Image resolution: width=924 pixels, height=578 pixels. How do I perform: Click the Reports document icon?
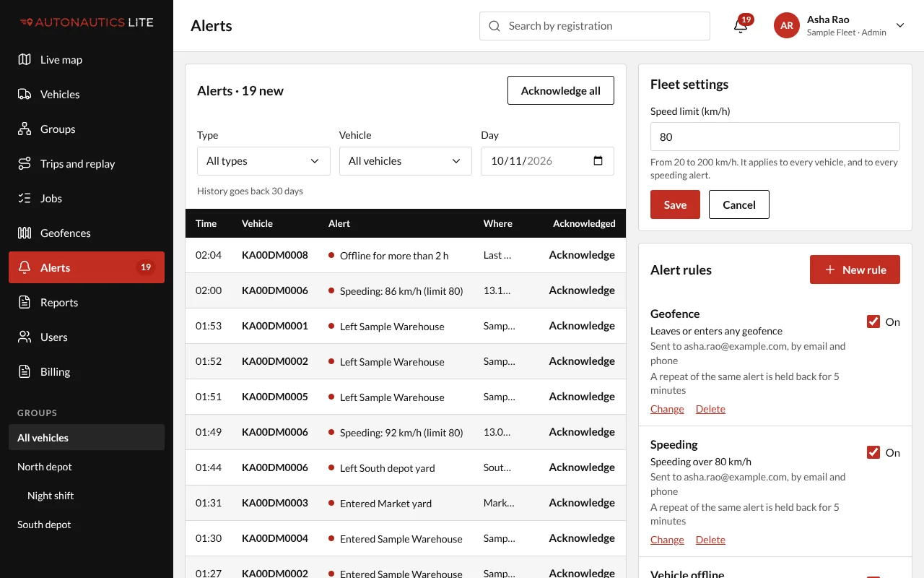click(x=25, y=303)
